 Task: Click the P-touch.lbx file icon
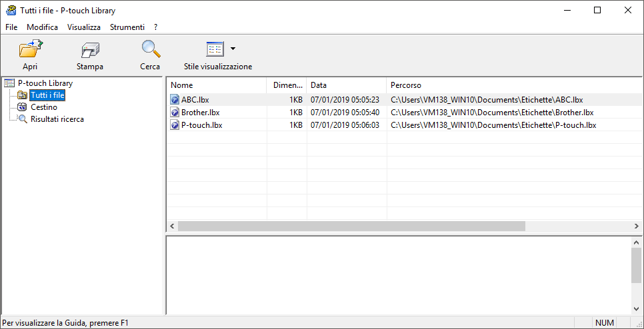(x=175, y=125)
